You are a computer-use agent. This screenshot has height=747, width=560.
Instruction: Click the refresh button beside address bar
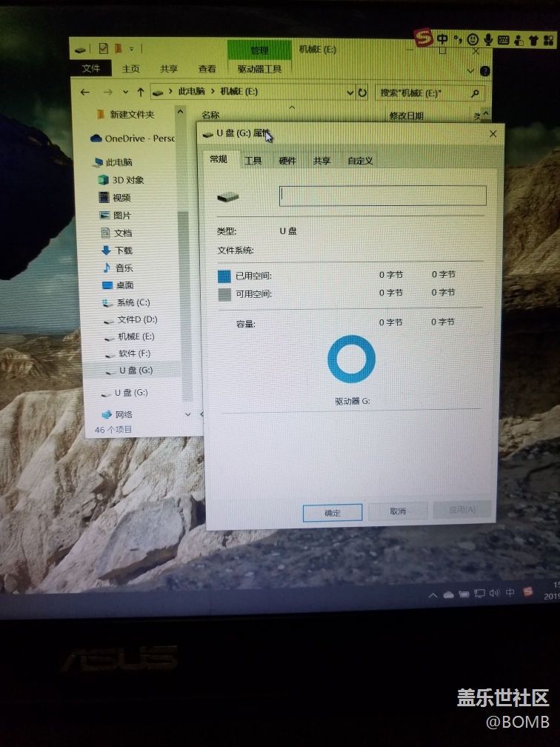[x=362, y=93]
